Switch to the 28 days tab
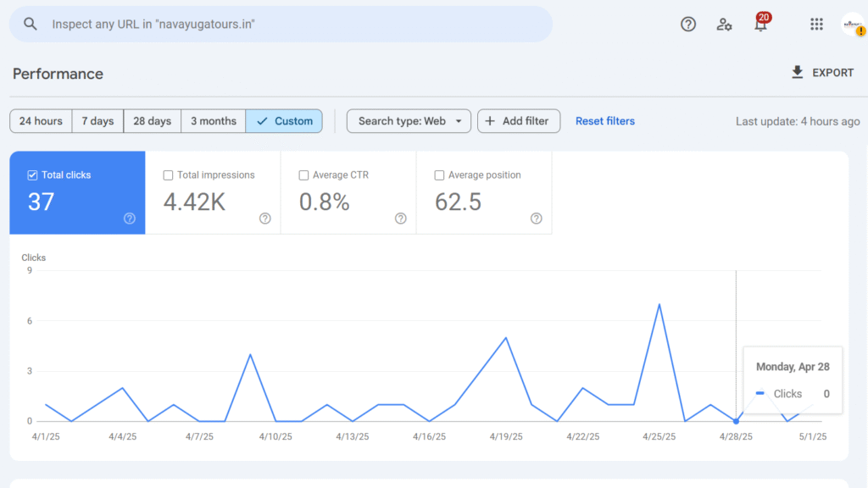 [152, 121]
